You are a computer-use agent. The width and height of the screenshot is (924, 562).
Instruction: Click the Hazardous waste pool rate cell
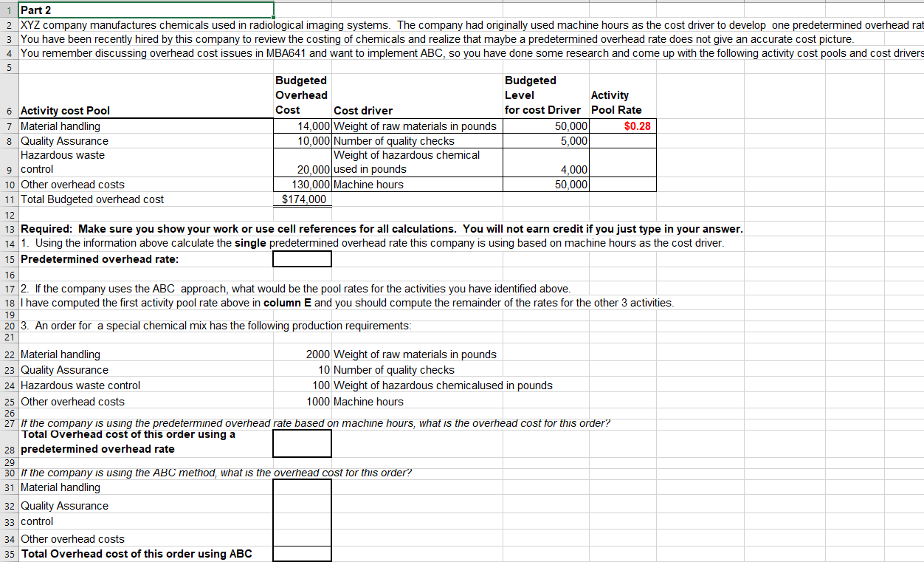tap(623, 162)
